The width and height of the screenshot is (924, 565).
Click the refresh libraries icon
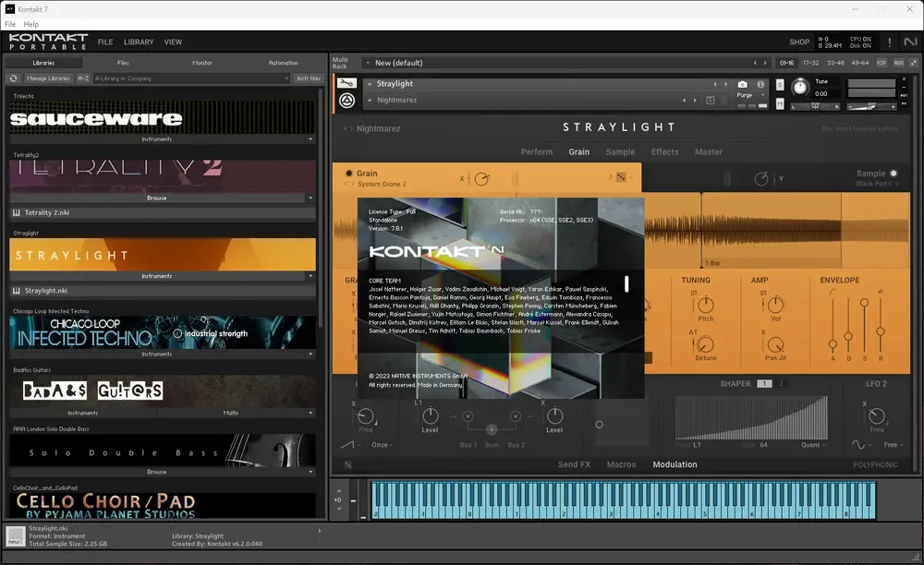(14, 78)
